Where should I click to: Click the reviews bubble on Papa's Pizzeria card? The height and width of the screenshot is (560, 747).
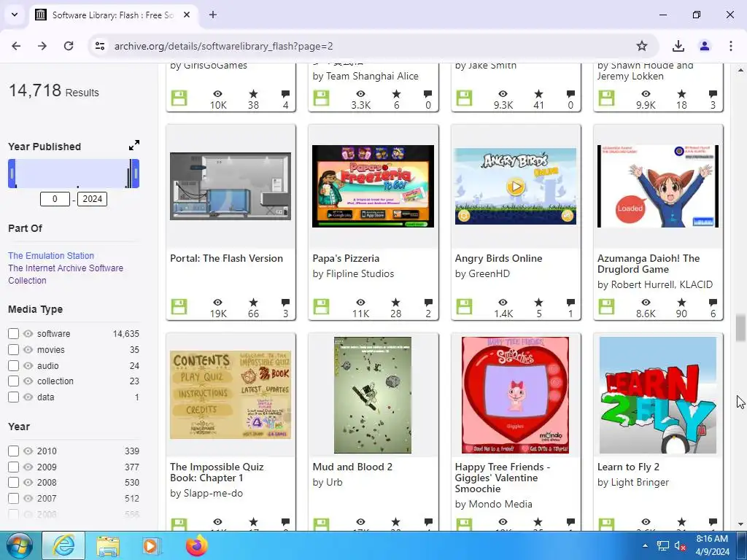[x=427, y=303]
